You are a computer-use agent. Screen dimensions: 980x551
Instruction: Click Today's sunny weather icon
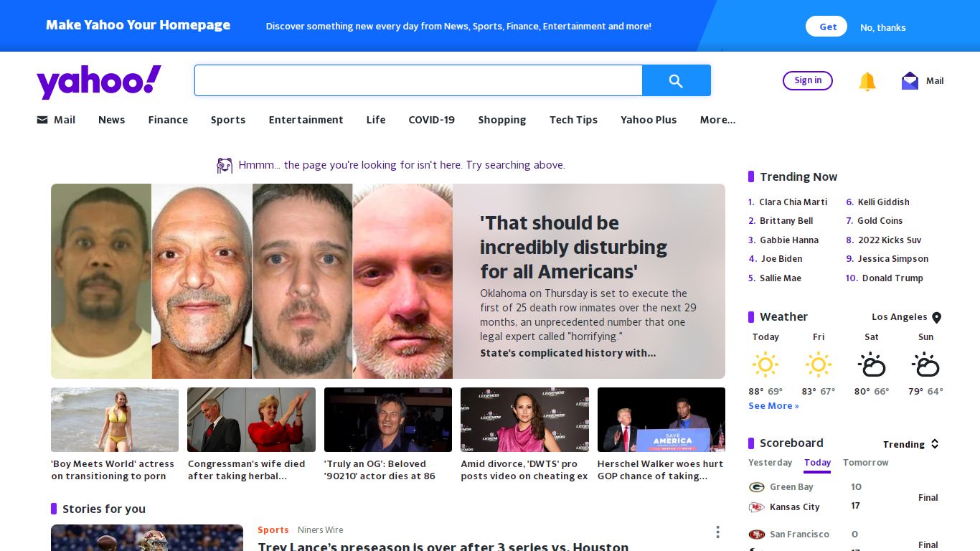click(765, 364)
